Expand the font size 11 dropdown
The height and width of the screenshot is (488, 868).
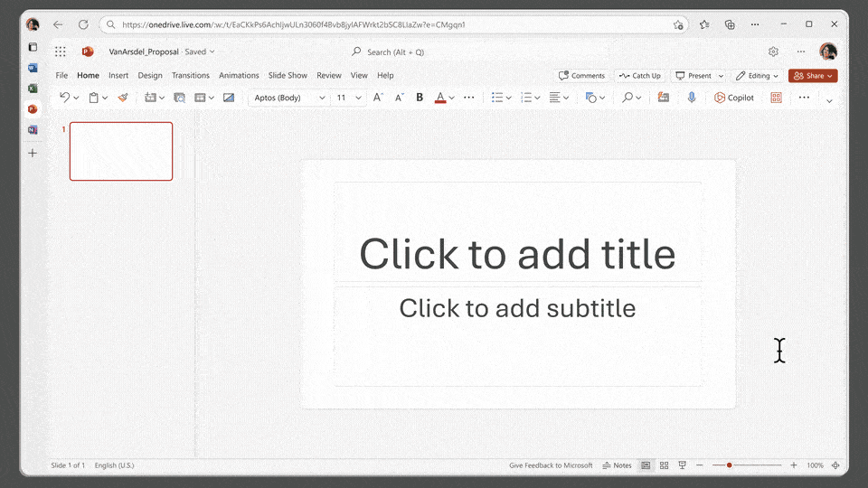[x=358, y=98]
